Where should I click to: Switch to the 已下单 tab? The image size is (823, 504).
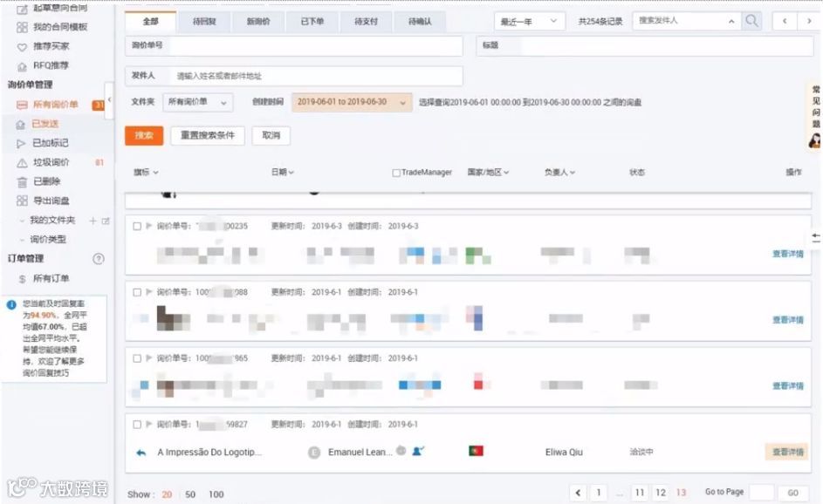[x=312, y=20]
